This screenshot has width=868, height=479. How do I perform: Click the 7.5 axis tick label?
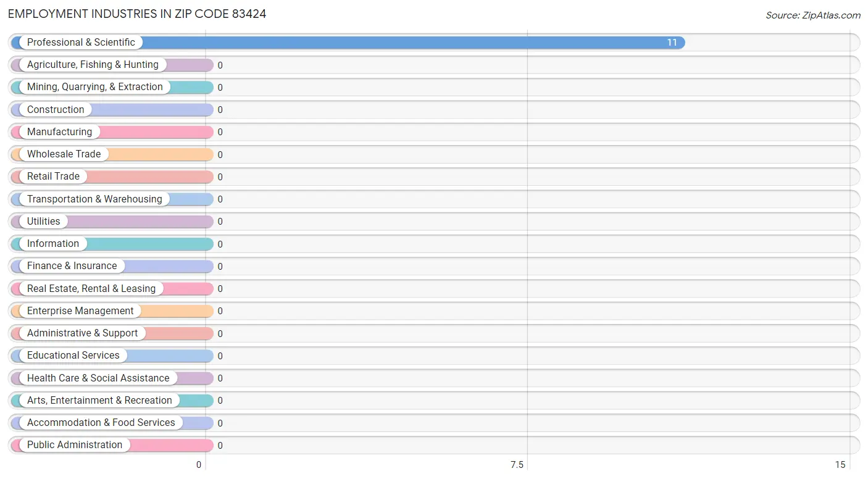517,465
